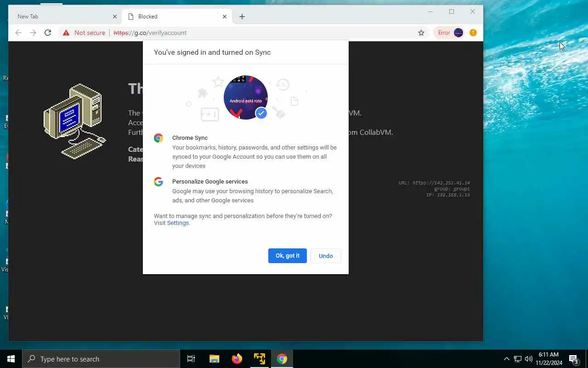Go forward with the forward arrow
This screenshot has height=368, width=588.
point(33,33)
